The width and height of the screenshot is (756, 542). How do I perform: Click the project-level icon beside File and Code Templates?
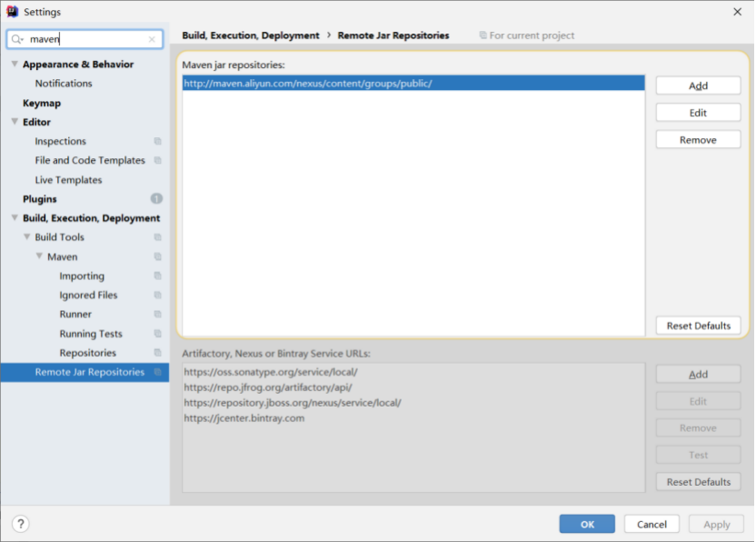[158, 160]
